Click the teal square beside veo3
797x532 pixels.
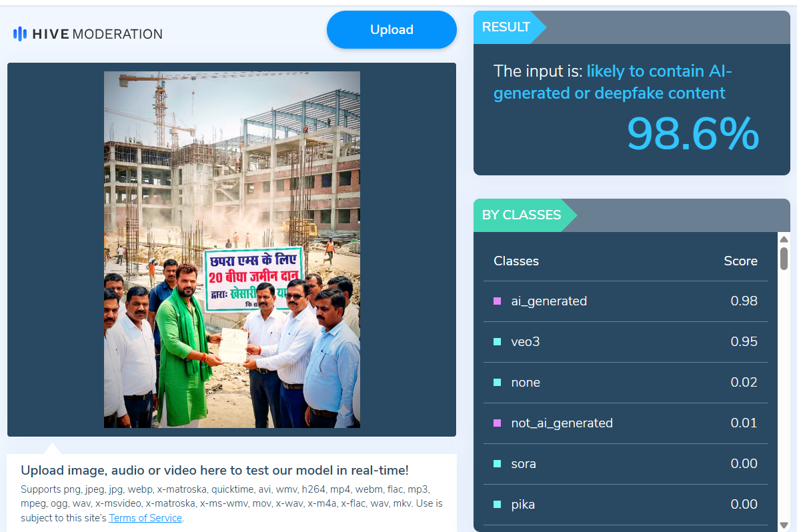tap(497, 342)
